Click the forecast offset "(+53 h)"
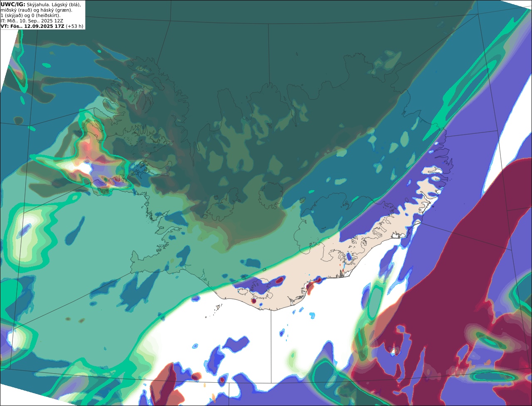The height and width of the screenshot is (406, 532). click(x=74, y=26)
